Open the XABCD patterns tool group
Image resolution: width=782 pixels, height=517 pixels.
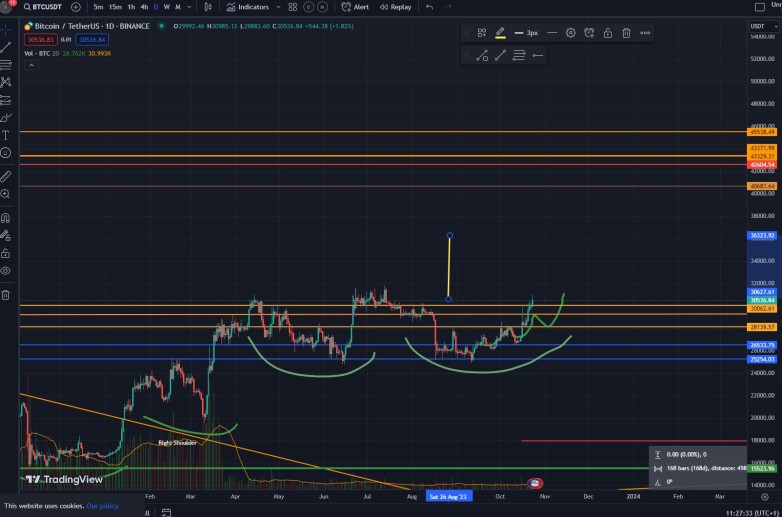[6, 82]
